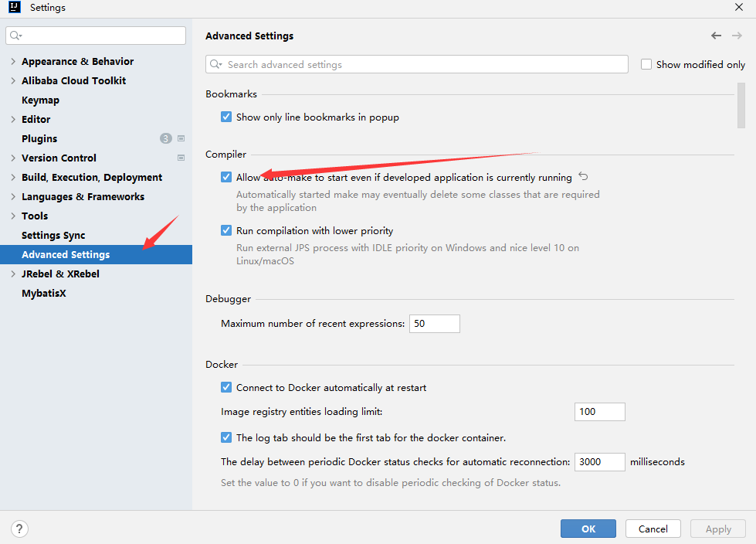
Task: Toggle Run compilation with lower priority
Action: coord(226,230)
